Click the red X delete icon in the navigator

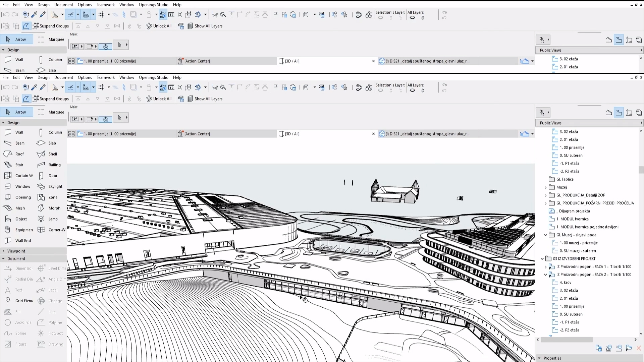point(639,348)
